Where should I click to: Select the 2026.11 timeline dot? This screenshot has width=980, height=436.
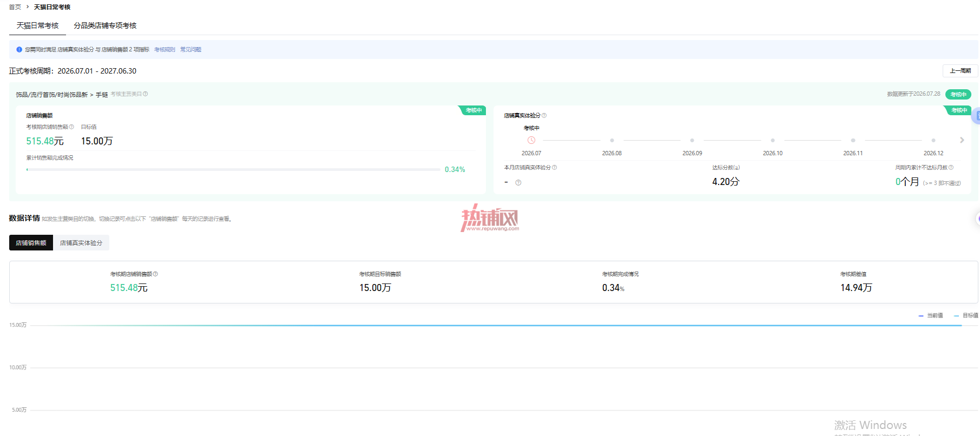pyautogui.click(x=853, y=140)
